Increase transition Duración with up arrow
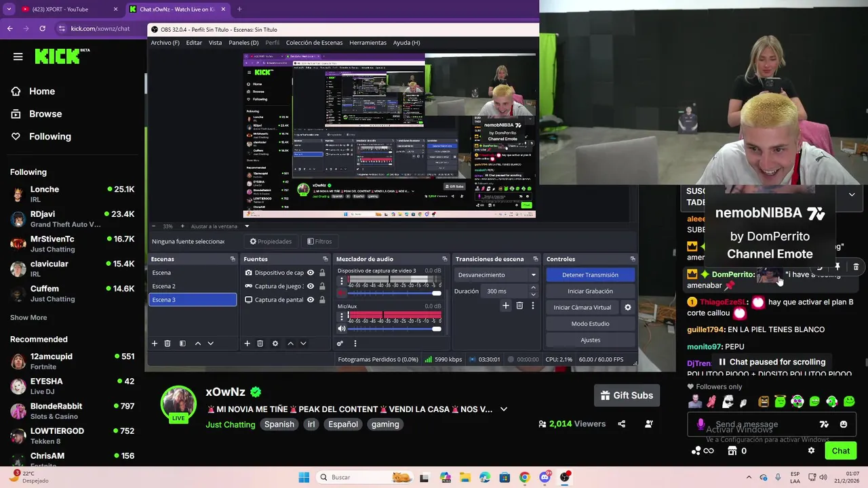868x488 pixels. click(x=533, y=287)
